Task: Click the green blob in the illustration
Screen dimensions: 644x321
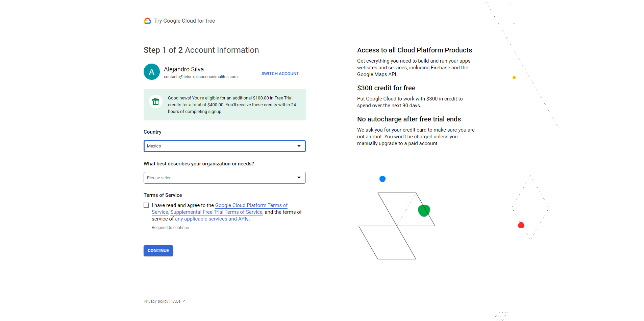Action: pyautogui.click(x=424, y=210)
